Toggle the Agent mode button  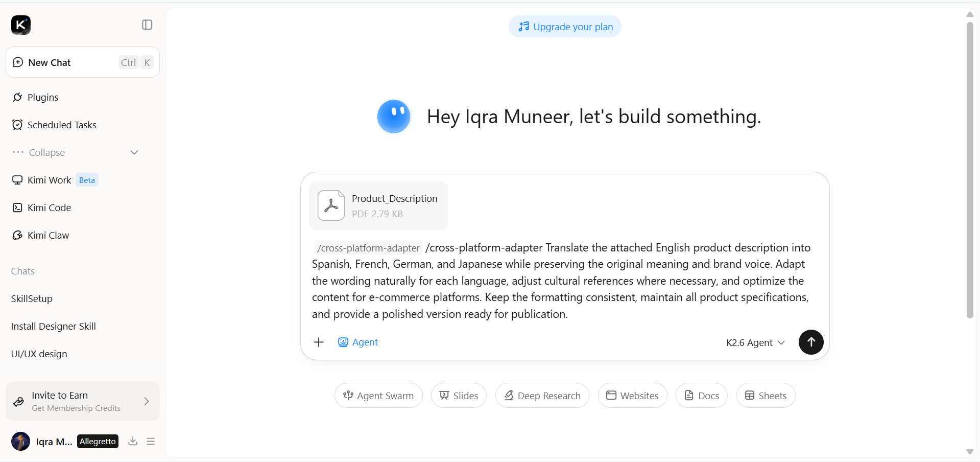point(358,342)
